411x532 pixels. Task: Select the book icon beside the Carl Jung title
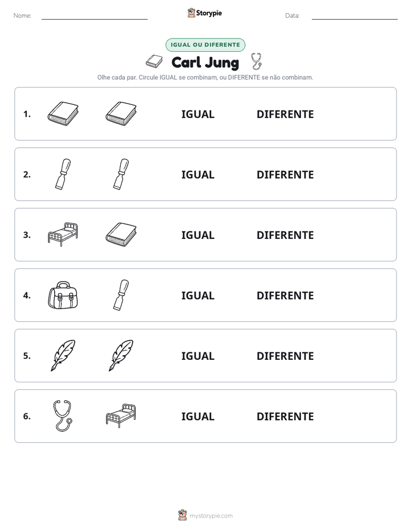click(x=154, y=62)
